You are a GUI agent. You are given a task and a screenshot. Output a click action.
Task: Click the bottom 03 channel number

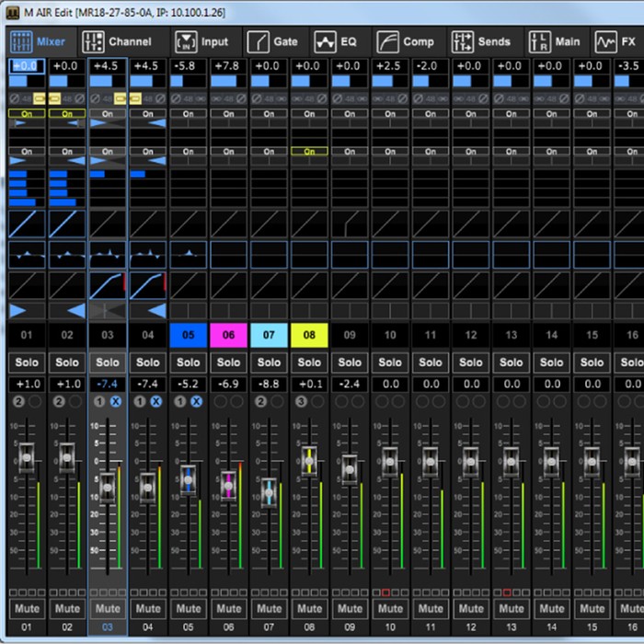108,627
